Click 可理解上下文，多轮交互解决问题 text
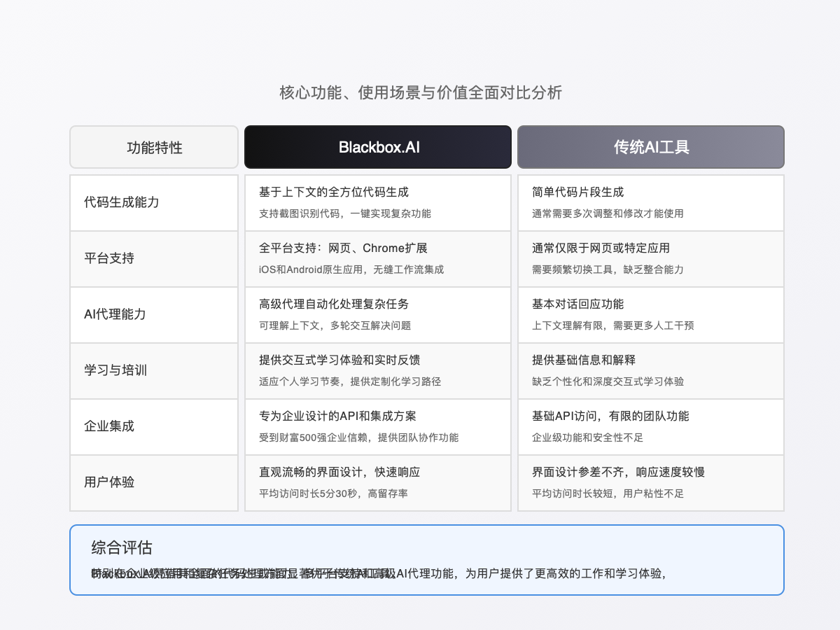 pos(335,325)
